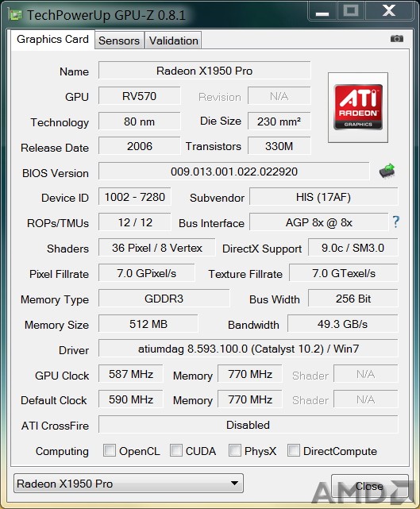Click the BIOS save chip icon
Screen dimensions: 420x509
pos(387,171)
